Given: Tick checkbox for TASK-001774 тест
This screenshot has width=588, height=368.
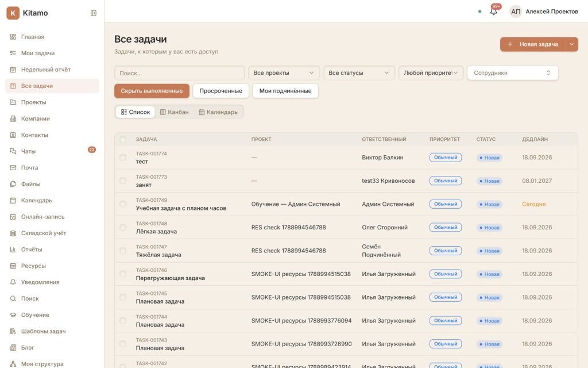Looking at the screenshot, I should click(123, 158).
